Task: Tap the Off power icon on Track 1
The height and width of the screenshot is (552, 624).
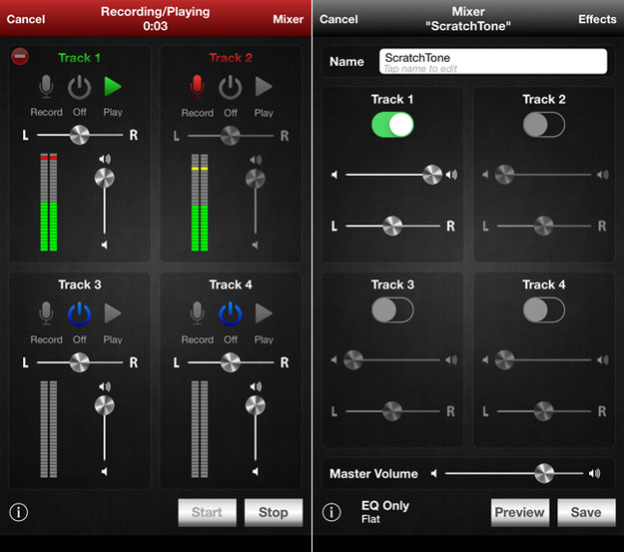Action: tap(79, 87)
